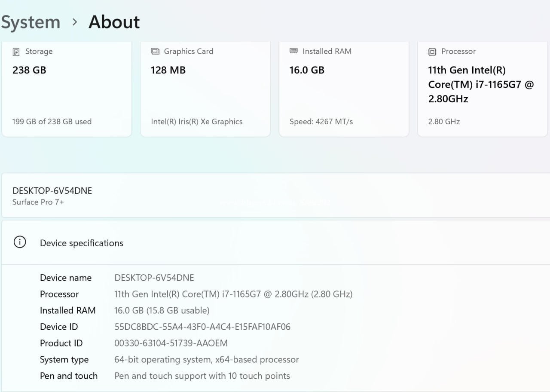Click the Device name label in specifications
Image resolution: width=550 pixels, height=392 pixels.
[x=66, y=278]
